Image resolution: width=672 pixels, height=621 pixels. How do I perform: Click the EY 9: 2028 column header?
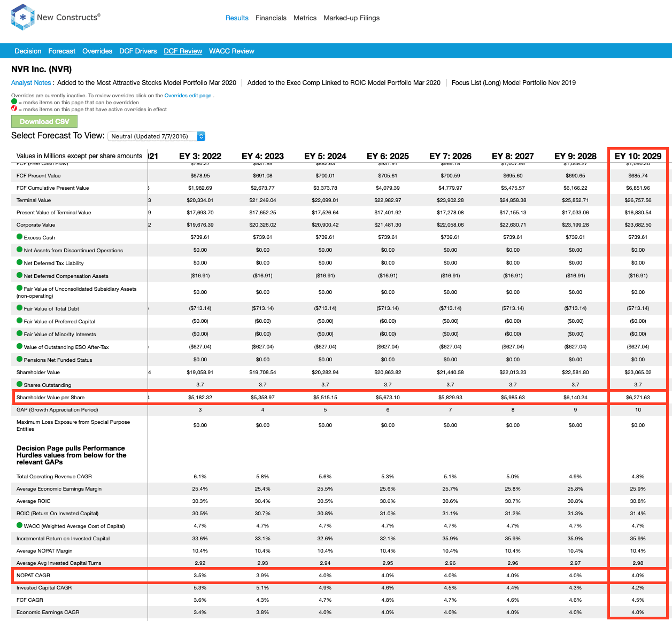[575, 156]
